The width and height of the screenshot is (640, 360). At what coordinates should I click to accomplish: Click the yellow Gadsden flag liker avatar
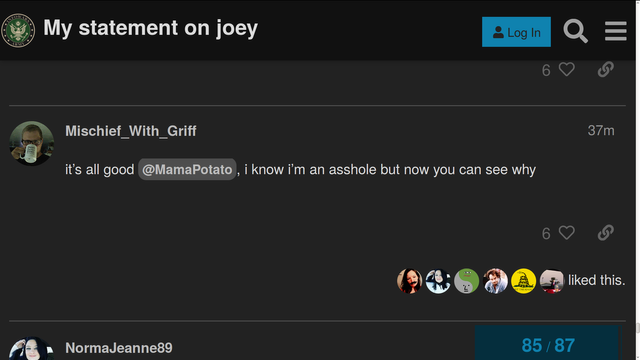point(523,281)
